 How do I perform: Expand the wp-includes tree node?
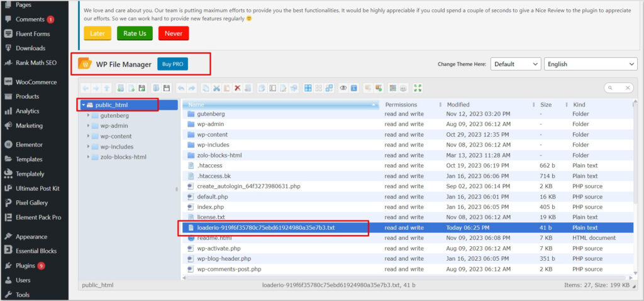coord(88,146)
